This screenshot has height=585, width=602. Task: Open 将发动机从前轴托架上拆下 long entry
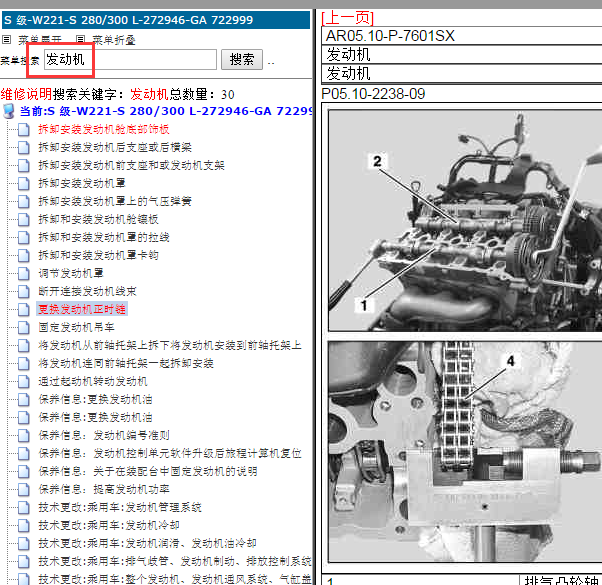[x=169, y=345]
